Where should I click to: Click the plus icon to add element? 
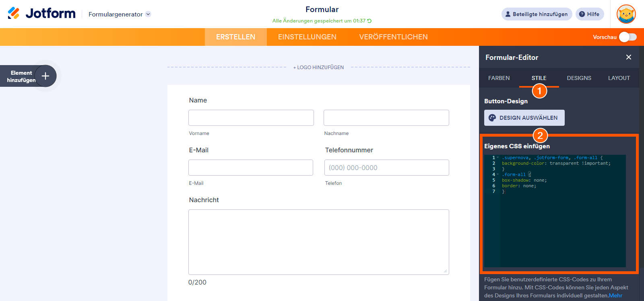[x=45, y=76]
